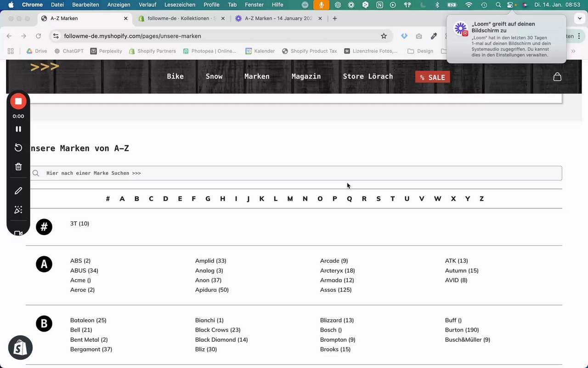Screen dimensions: 588x368
Task: Open the Bluetooth status menu
Action: [437, 5]
